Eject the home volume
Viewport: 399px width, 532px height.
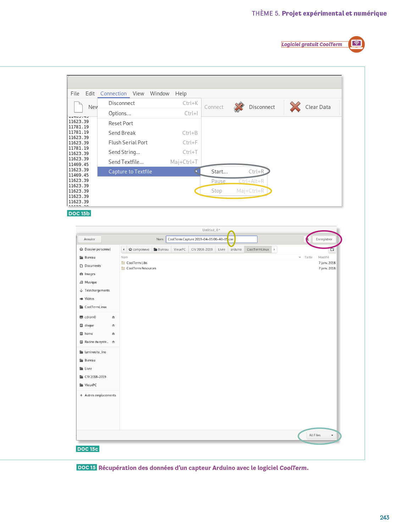coord(113,334)
